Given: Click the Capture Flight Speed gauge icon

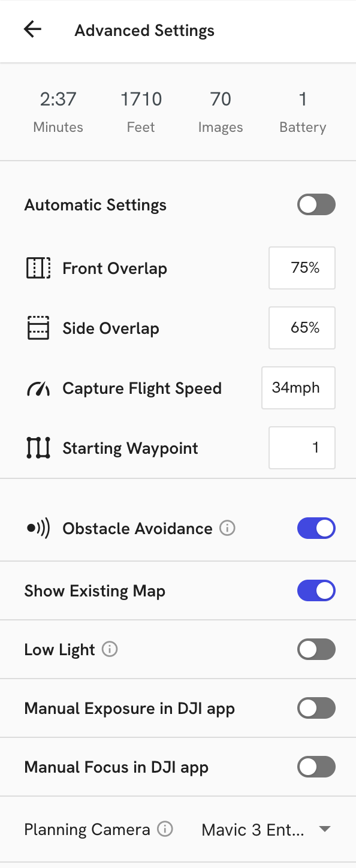Looking at the screenshot, I should pyautogui.click(x=38, y=388).
